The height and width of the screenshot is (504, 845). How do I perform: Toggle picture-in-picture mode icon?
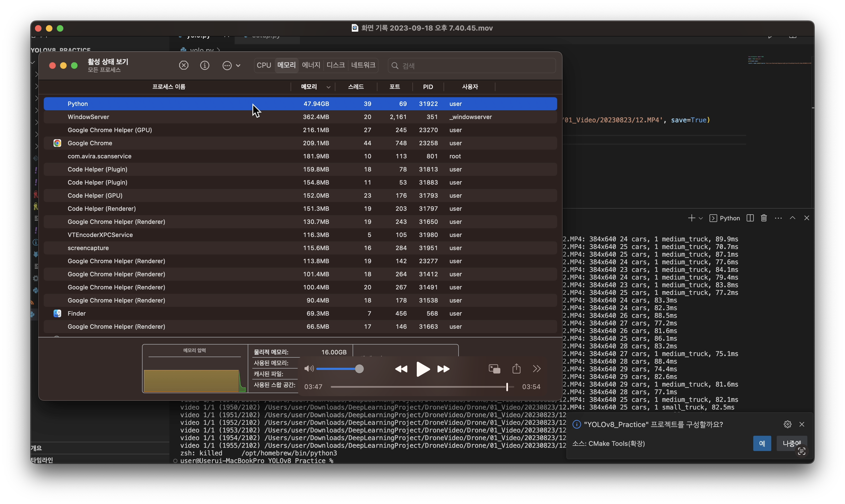click(494, 369)
